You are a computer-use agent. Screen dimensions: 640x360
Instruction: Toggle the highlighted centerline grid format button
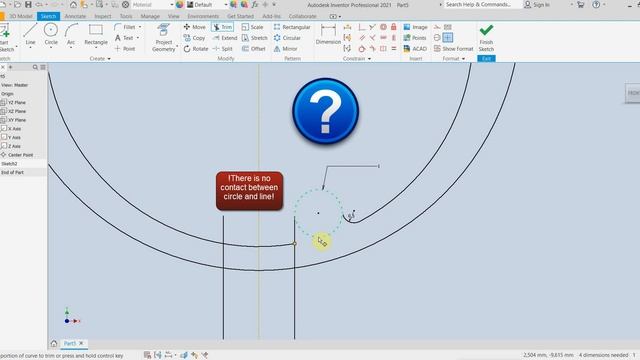[x=448, y=38]
